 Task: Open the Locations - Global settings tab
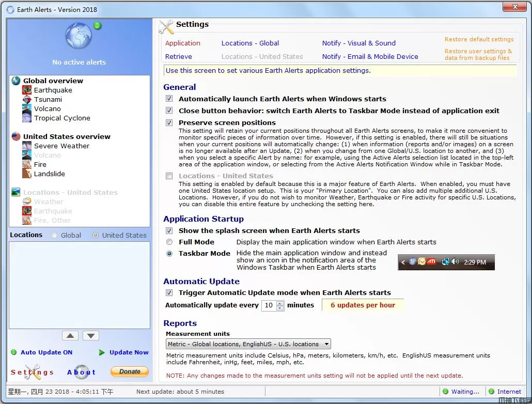click(x=250, y=43)
